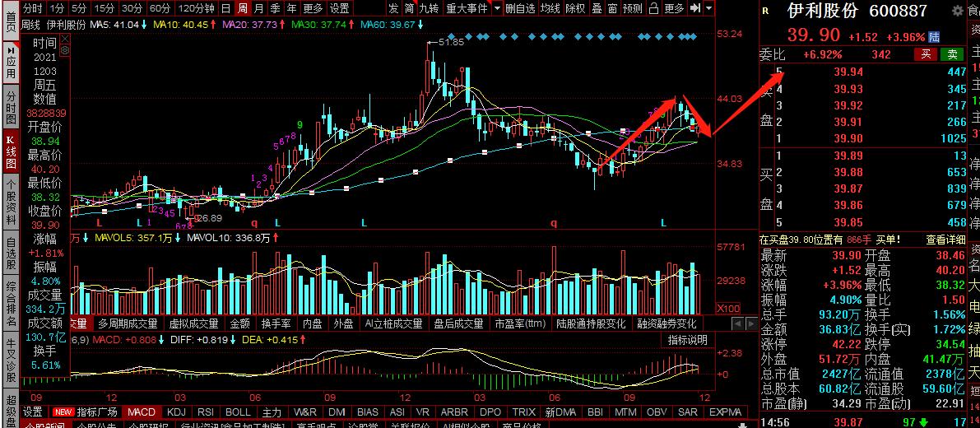This screenshot has height=428, width=980.
Task: Click the small gear icon on the data tooltip panel
Action: click(x=66, y=49)
